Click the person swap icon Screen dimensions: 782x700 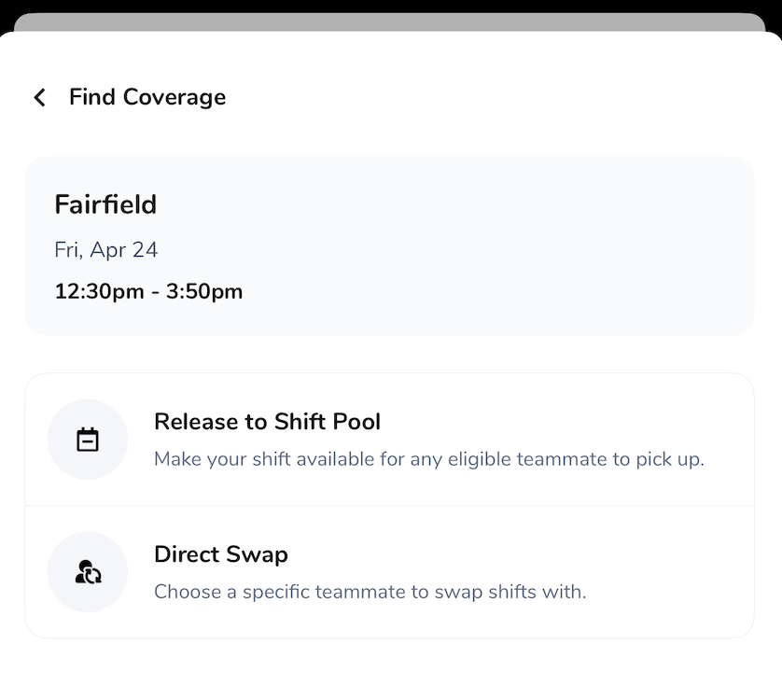[x=88, y=572]
